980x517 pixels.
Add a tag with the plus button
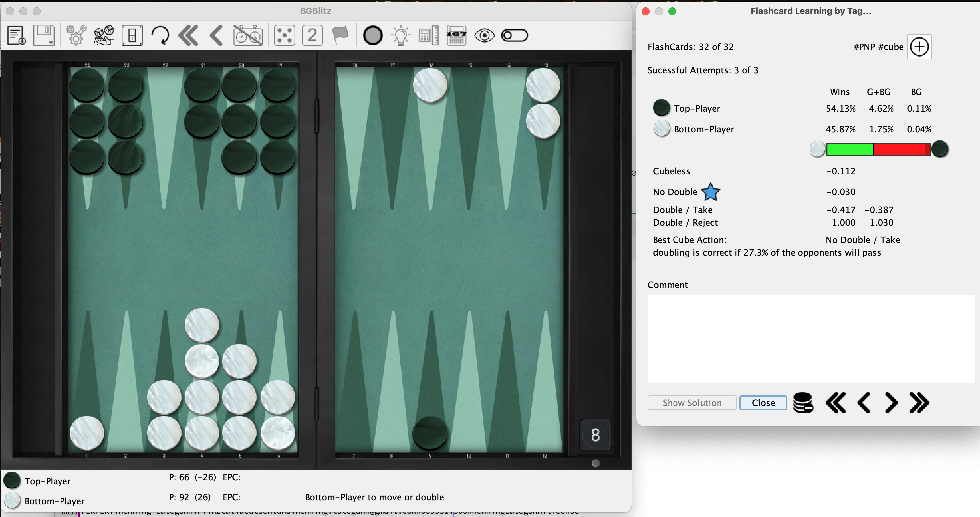(919, 47)
